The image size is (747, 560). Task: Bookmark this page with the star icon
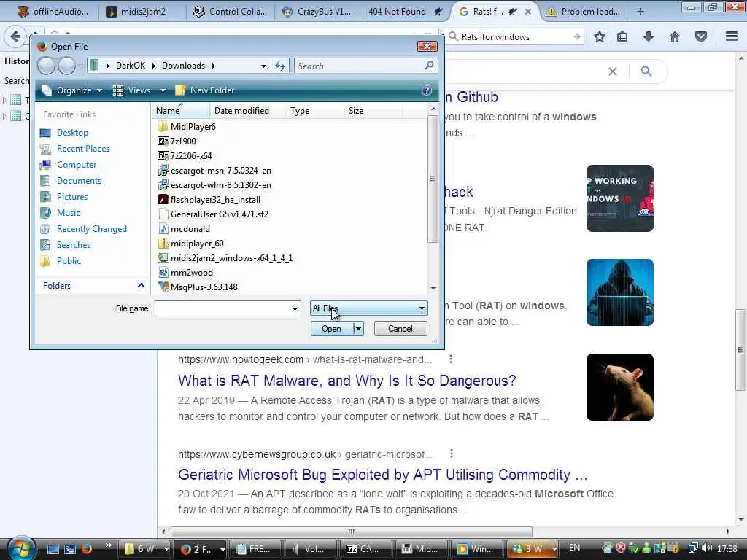pyautogui.click(x=600, y=36)
